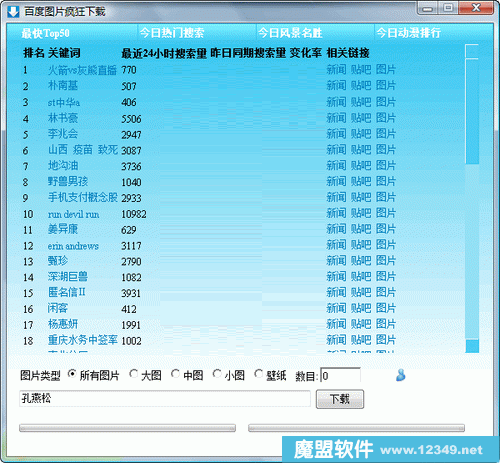
Task: Click 贴吧 link in 深湖巨兽 row
Action: pyautogui.click(x=361, y=276)
